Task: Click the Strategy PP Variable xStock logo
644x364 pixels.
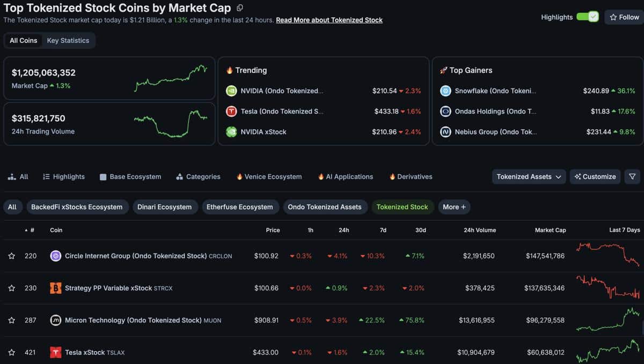Action: point(56,288)
